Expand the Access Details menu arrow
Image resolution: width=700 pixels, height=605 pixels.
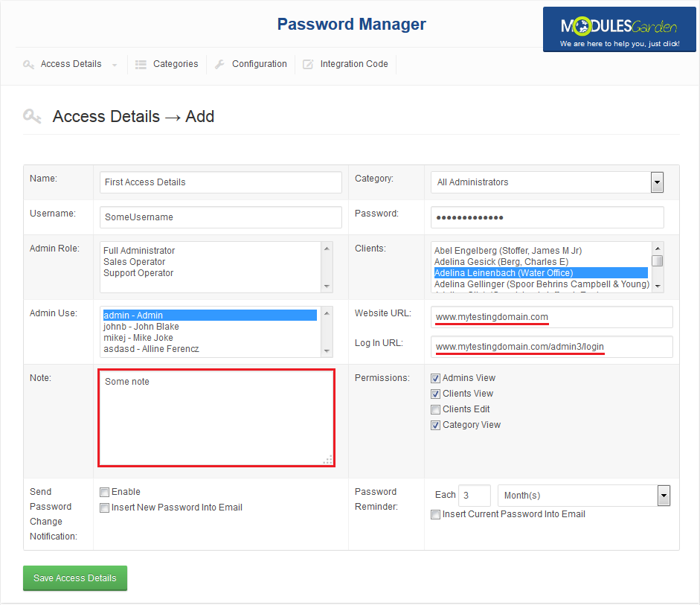pyautogui.click(x=115, y=65)
